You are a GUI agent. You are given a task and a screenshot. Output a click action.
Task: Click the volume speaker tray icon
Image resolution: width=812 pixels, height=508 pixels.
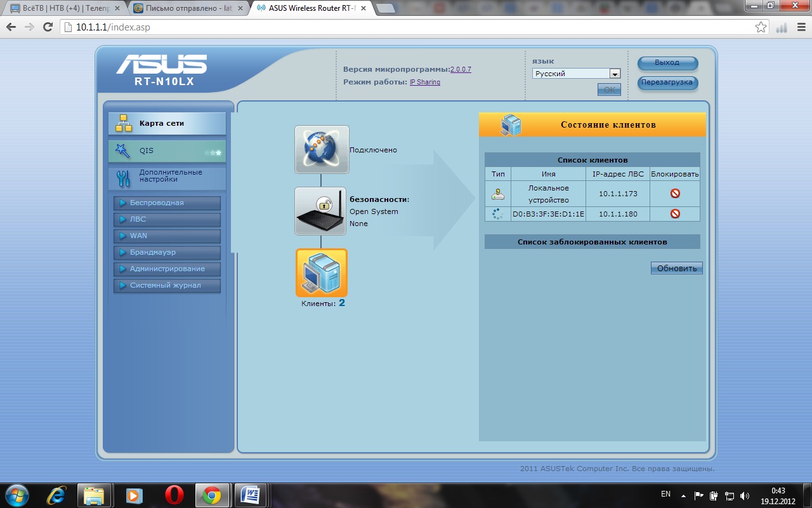[745, 495]
